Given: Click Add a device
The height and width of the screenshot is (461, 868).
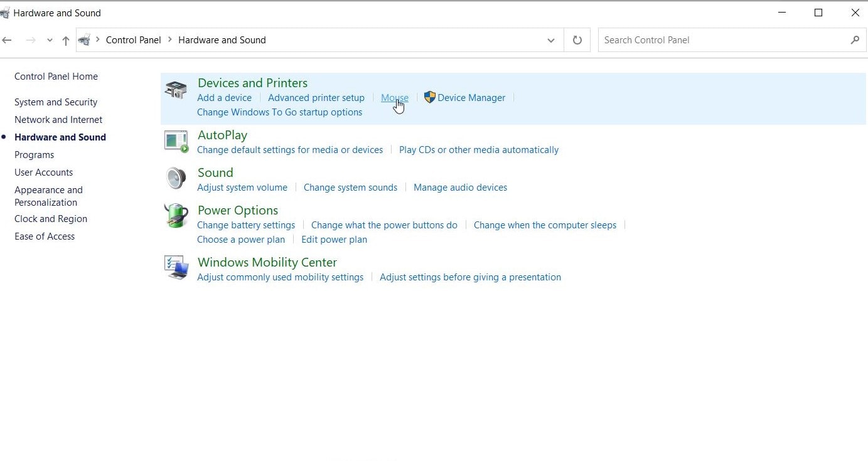Looking at the screenshot, I should (224, 98).
